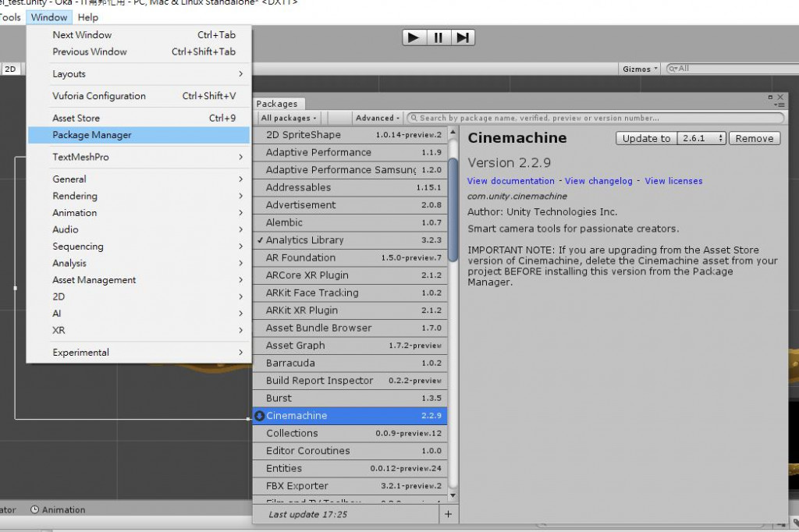The width and height of the screenshot is (799, 532).
Task: Expand the TextMeshPro submenu
Action: [139, 157]
